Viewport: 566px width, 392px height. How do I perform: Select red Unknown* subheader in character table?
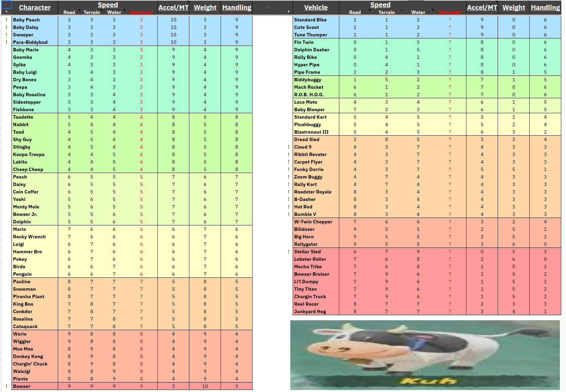tap(141, 12)
